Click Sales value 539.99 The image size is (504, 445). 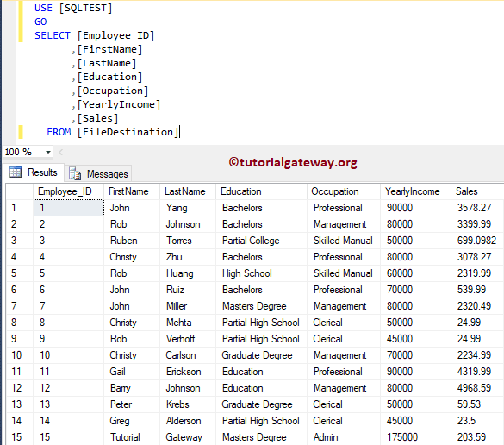coord(477,290)
